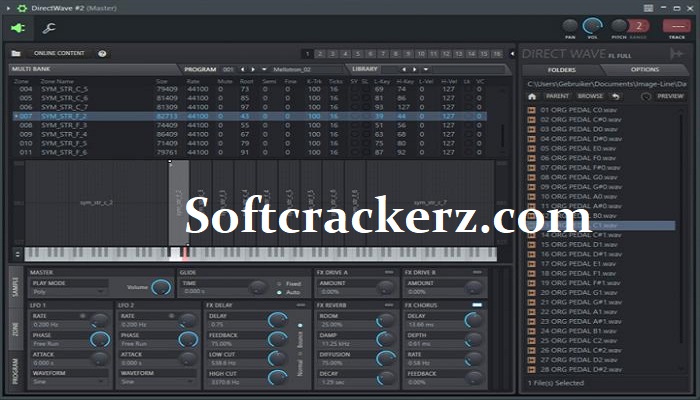The image size is (700, 400).
Task: Click the Multi Bank header
Action: [x=92, y=69]
